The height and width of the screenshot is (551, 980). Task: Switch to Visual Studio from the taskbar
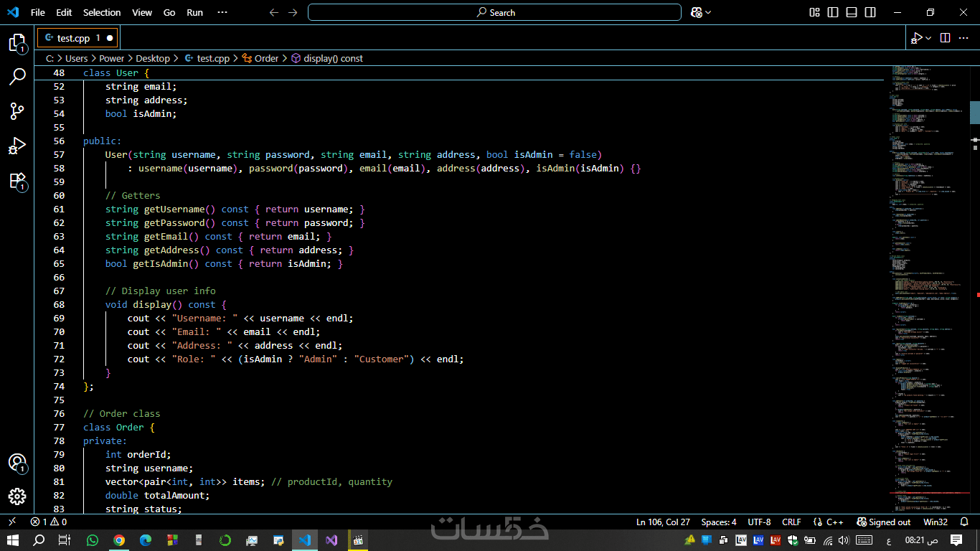tap(331, 540)
